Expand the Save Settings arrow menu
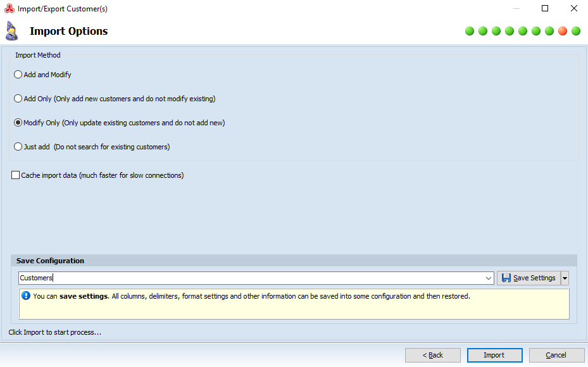Image resolution: width=588 pixels, height=367 pixels. pyautogui.click(x=565, y=278)
